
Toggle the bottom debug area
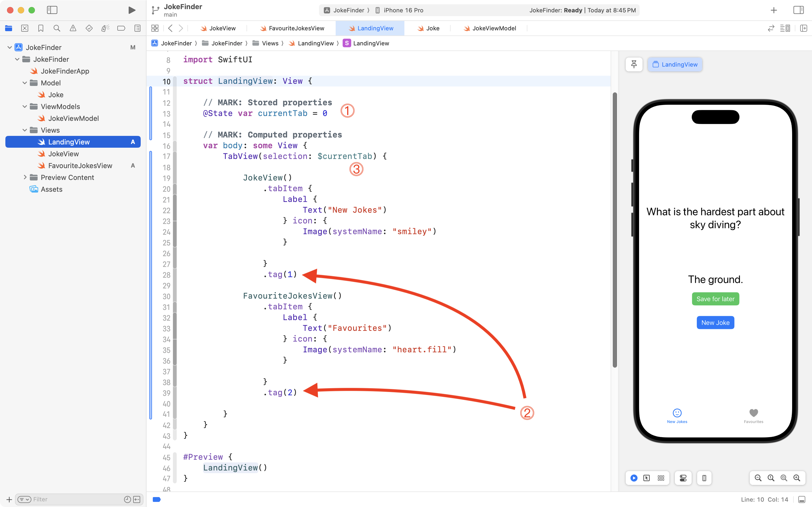coord(802,499)
